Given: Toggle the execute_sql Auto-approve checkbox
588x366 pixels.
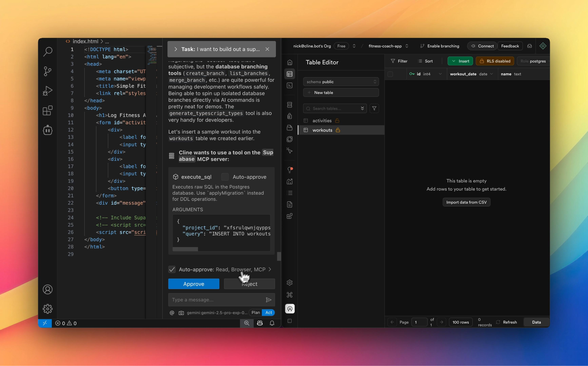Looking at the screenshot, I should pos(225,177).
